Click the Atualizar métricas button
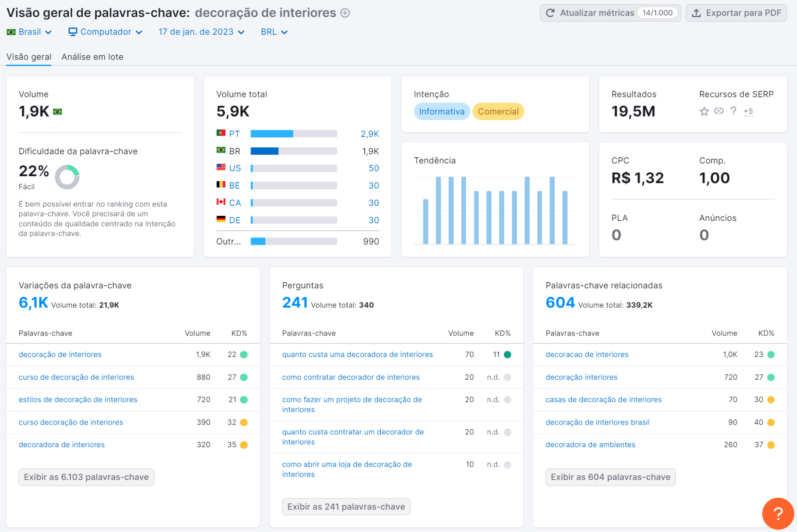Viewport: 797px width, 532px height. [610, 13]
